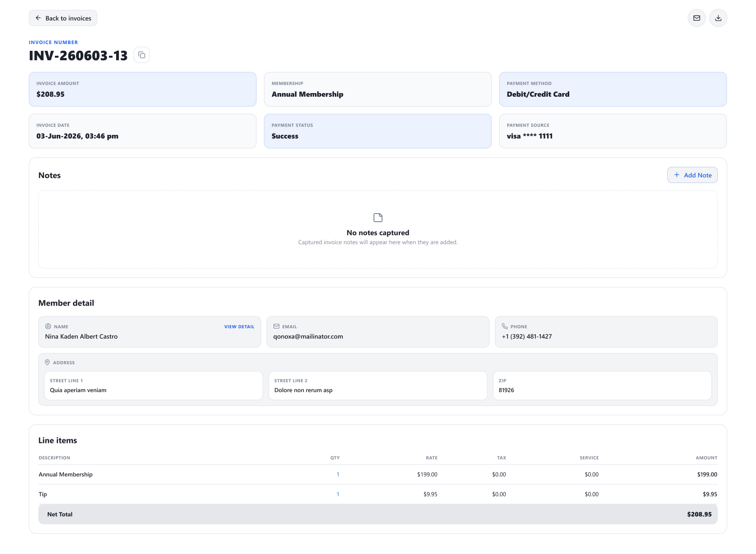The height and width of the screenshot is (554, 756).
Task: Click the zip code 81926
Action: point(506,390)
